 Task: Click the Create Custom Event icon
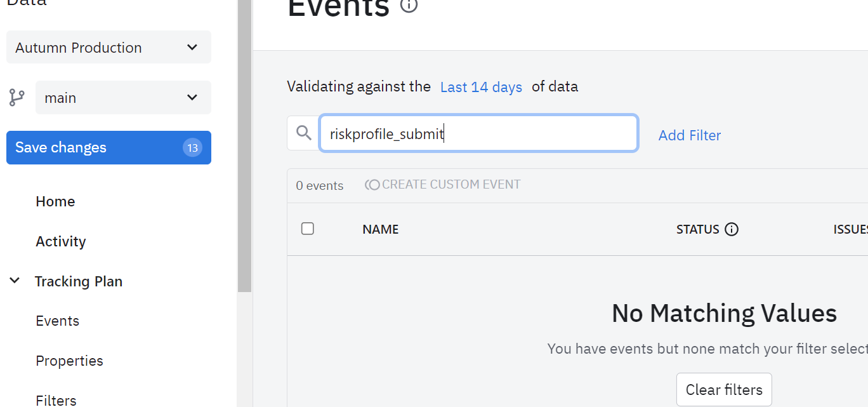[x=372, y=185]
